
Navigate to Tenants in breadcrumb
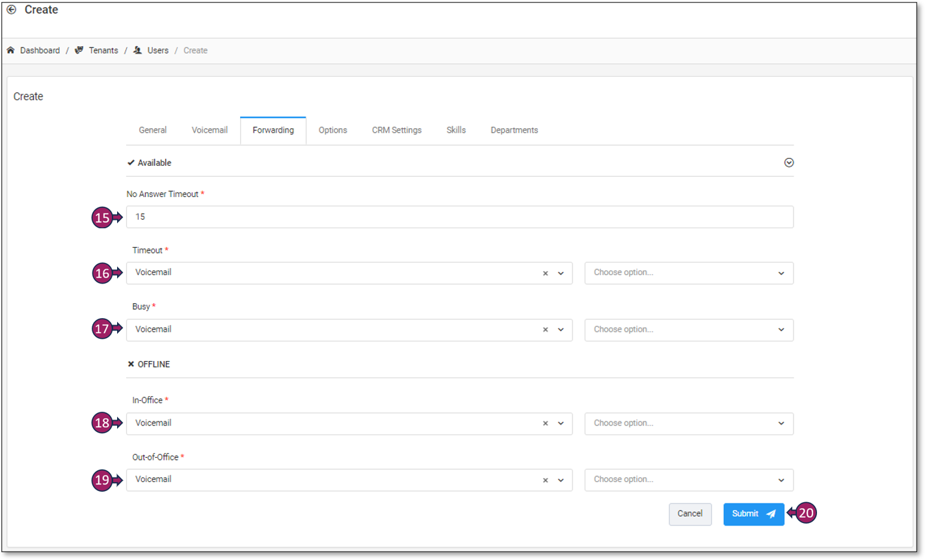103,51
